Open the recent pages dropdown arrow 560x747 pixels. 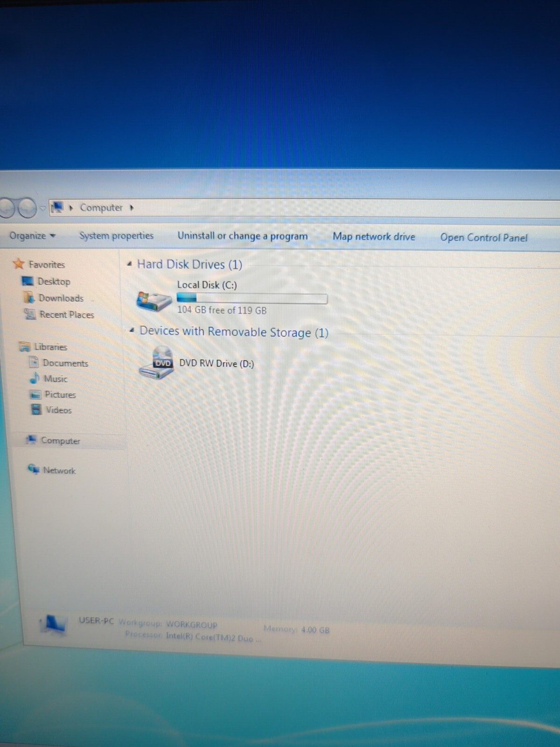click(42, 208)
